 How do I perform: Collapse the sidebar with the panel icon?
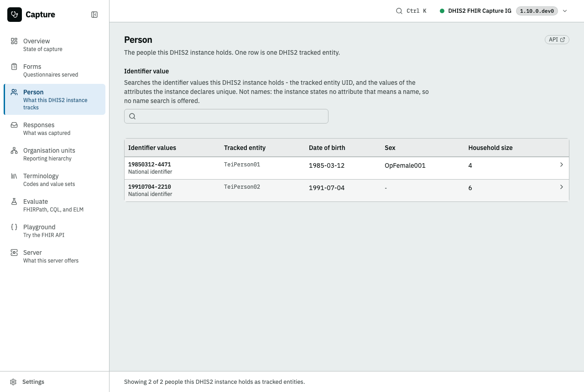pos(94,15)
